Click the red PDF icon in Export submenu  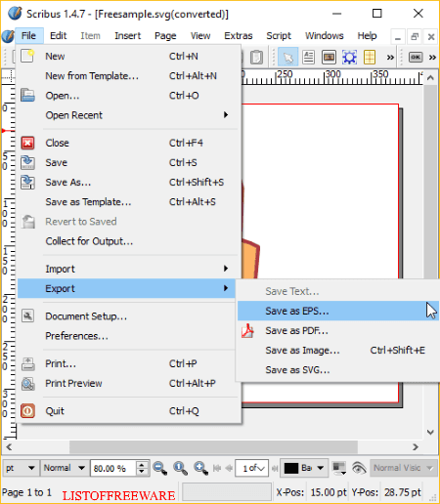pos(247,330)
